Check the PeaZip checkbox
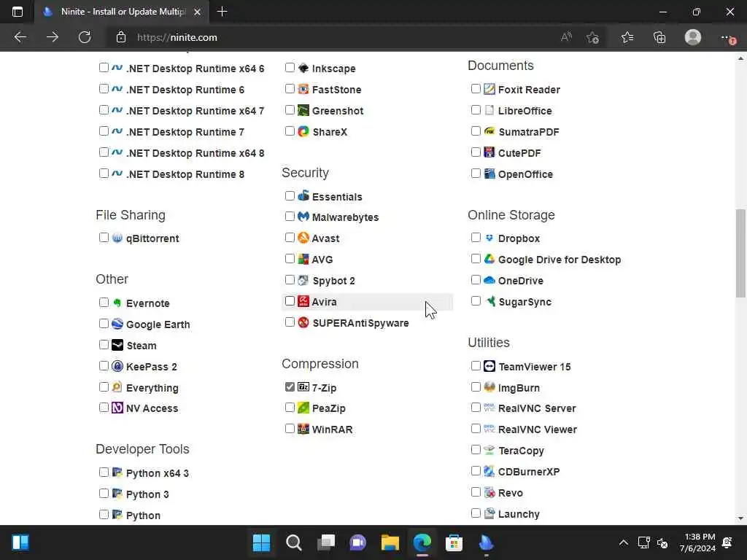Screen dimensions: 747x560 pos(290,408)
